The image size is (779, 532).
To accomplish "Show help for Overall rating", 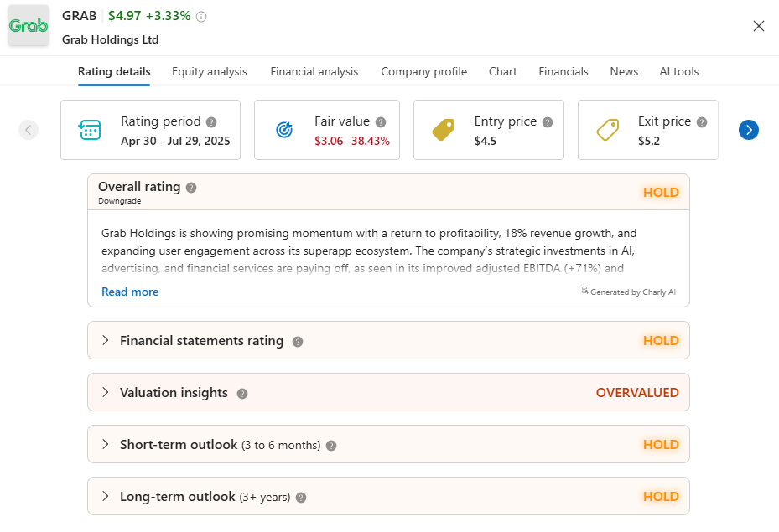I will click(191, 188).
